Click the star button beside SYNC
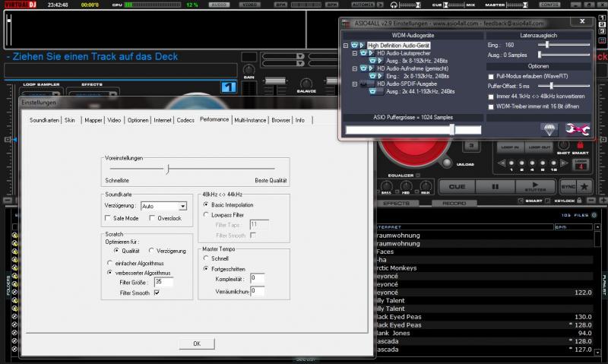Screen dimensions: 608x364 [584, 186]
